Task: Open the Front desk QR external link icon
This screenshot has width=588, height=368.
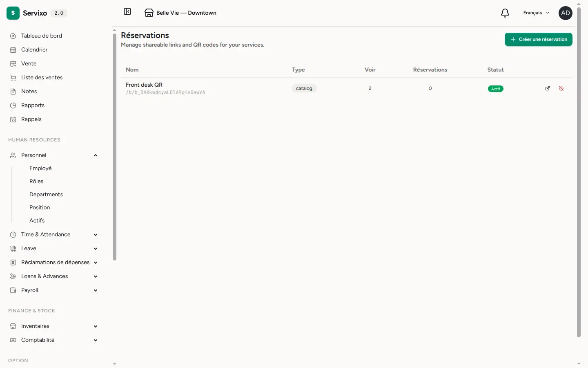Action: (x=548, y=88)
